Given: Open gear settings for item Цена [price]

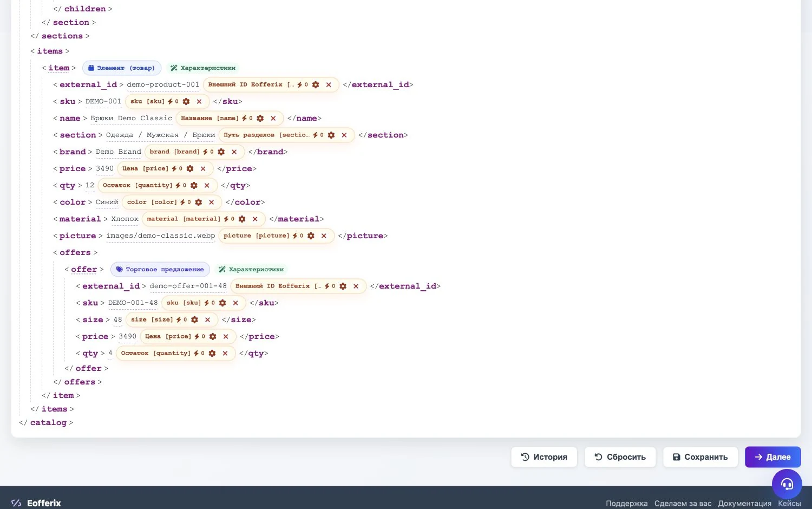Looking at the screenshot, I should click(x=190, y=169).
